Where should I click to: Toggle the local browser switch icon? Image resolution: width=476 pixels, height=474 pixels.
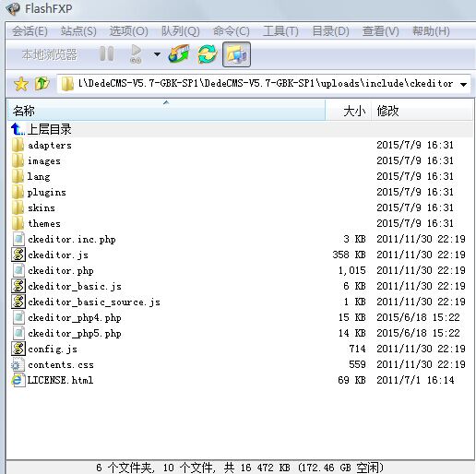point(236,54)
